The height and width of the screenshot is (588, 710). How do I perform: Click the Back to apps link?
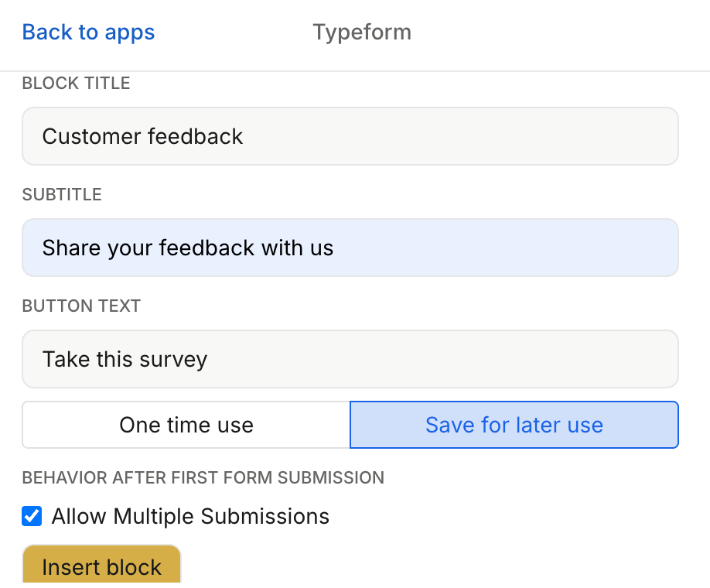(x=88, y=32)
